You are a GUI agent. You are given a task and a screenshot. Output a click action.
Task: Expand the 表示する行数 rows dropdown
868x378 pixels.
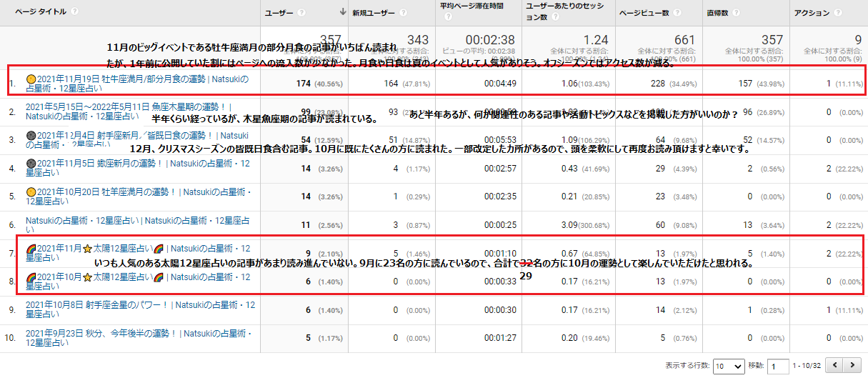pyautogui.click(x=729, y=366)
